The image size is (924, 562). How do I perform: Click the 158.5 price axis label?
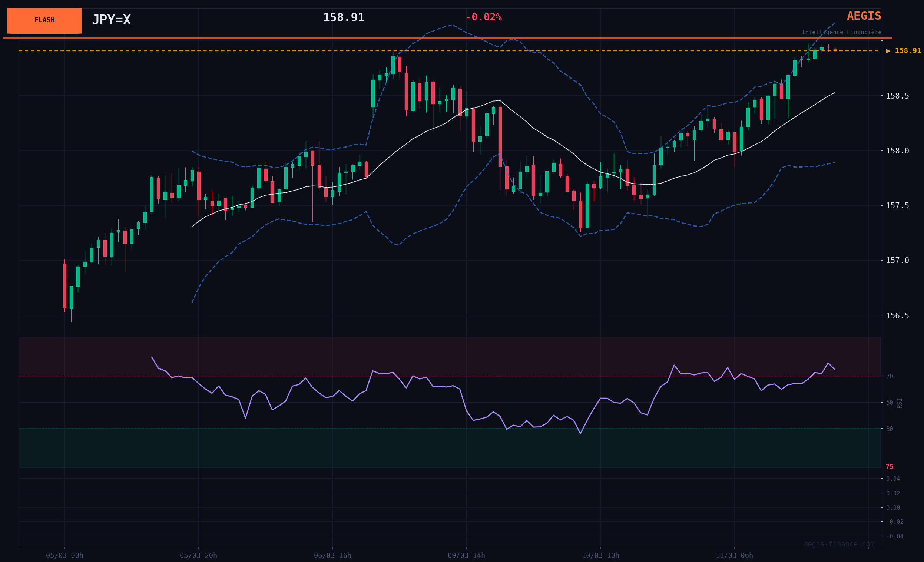897,96
